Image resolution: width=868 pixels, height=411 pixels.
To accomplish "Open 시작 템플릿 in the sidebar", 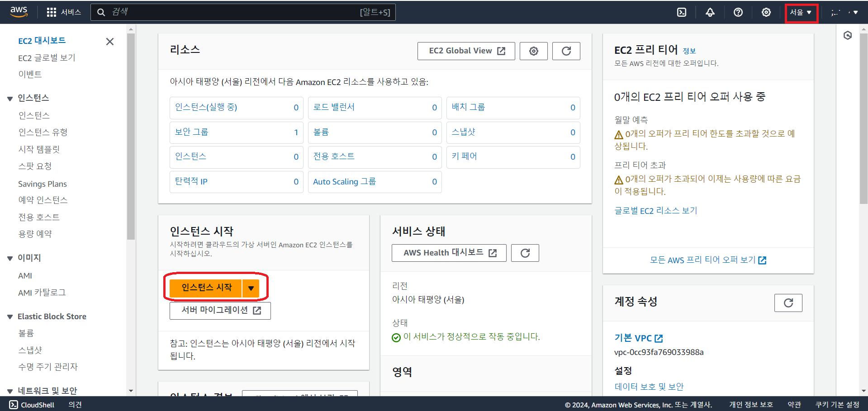I will pyautogui.click(x=39, y=149).
